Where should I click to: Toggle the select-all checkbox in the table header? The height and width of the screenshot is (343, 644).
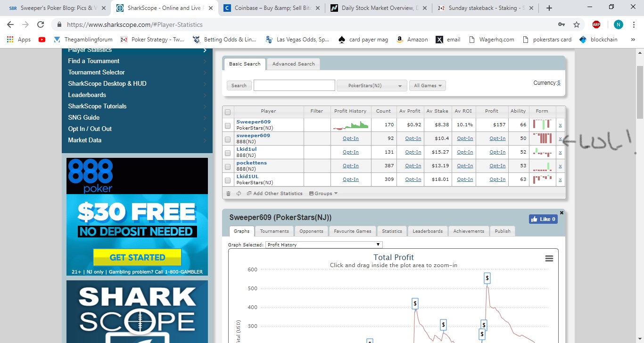tap(228, 112)
